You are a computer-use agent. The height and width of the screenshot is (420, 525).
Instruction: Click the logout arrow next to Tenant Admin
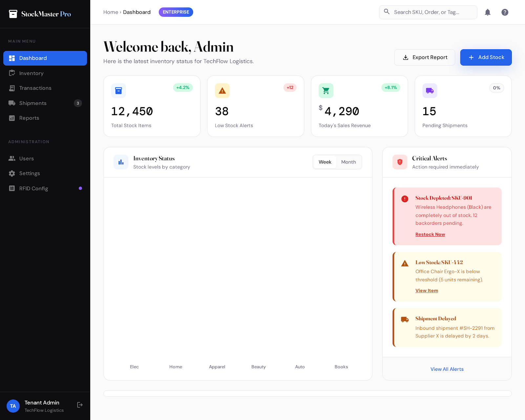point(80,405)
